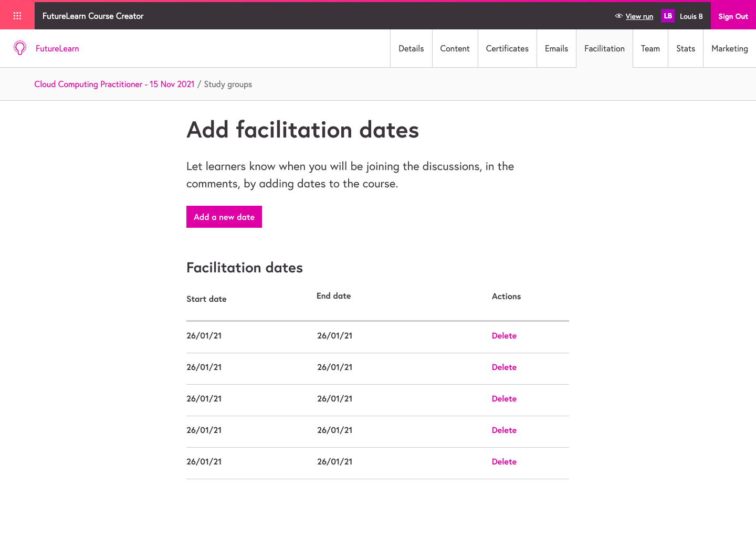The image size is (756, 539).
Task: Open the View run link
Action: pos(639,16)
